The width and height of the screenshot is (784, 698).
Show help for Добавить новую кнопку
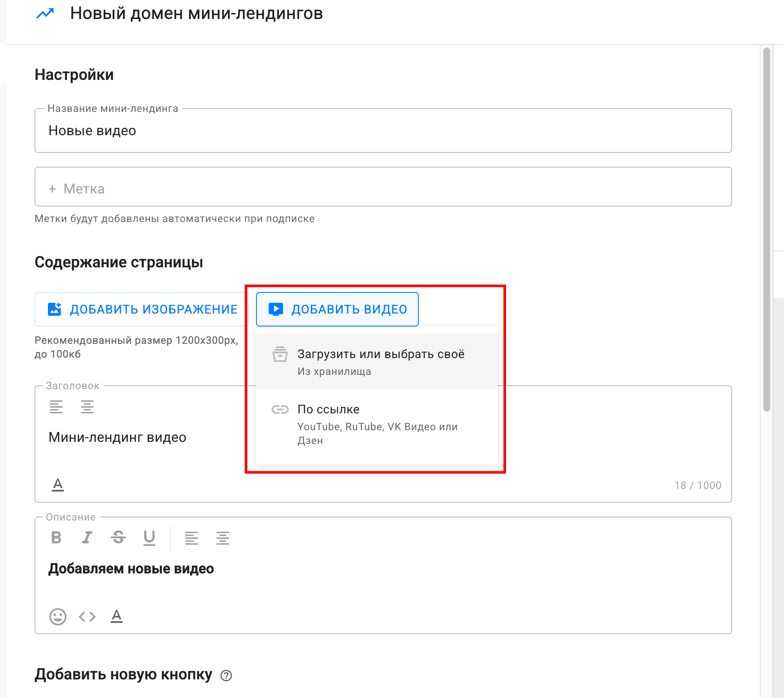point(226,676)
